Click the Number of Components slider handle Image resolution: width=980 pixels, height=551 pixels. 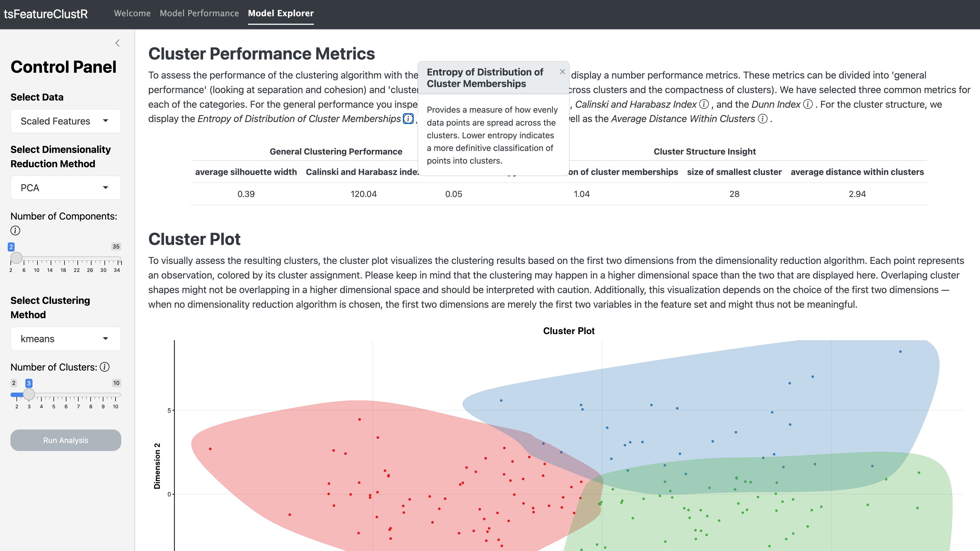[x=16, y=258]
